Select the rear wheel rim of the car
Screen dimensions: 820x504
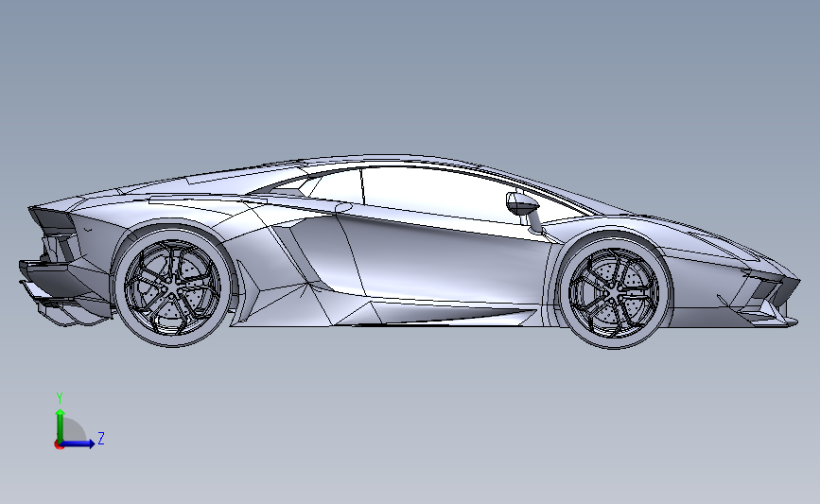tap(172, 287)
